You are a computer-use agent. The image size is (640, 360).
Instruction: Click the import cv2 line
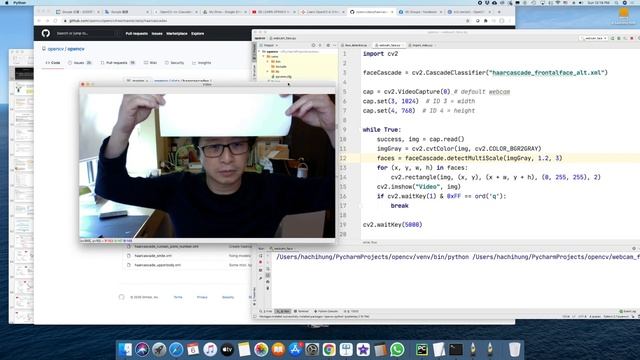(x=380, y=54)
